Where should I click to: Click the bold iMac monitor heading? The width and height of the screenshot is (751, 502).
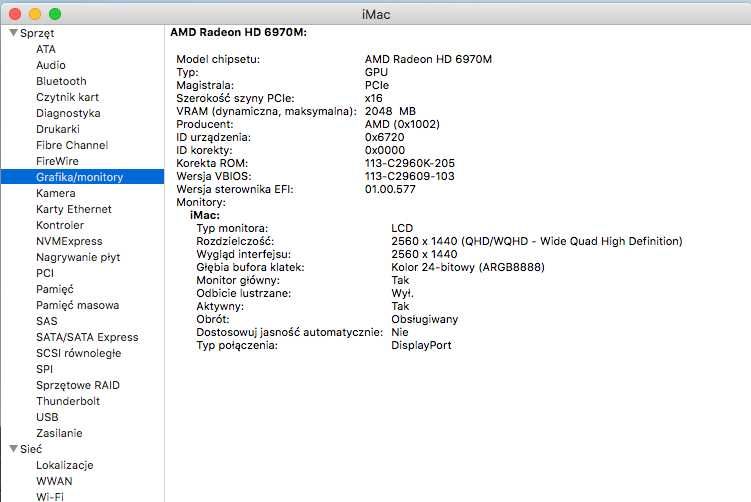click(x=205, y=215)
